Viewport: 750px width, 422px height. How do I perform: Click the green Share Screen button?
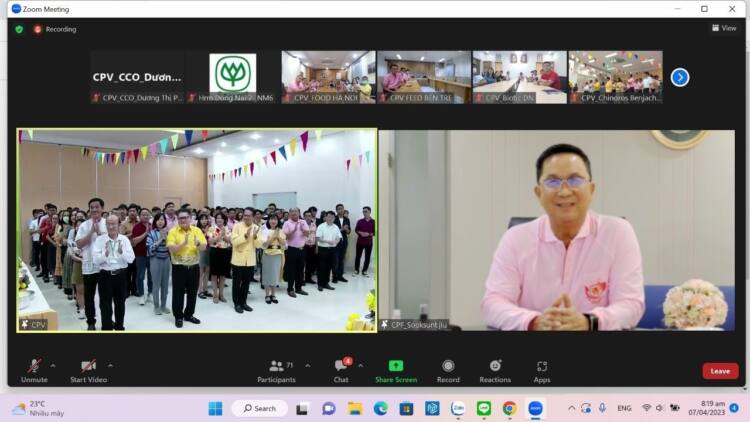[396, 367]
